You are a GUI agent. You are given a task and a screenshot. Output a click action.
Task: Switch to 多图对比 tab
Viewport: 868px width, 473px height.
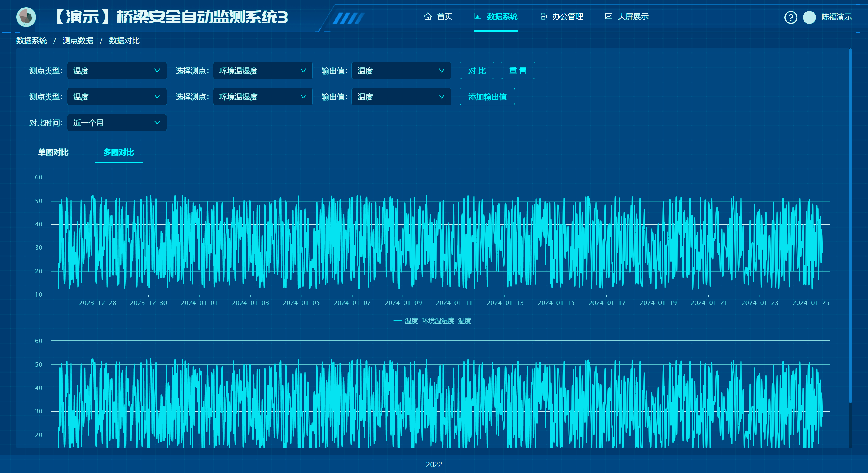click(119, 152)
